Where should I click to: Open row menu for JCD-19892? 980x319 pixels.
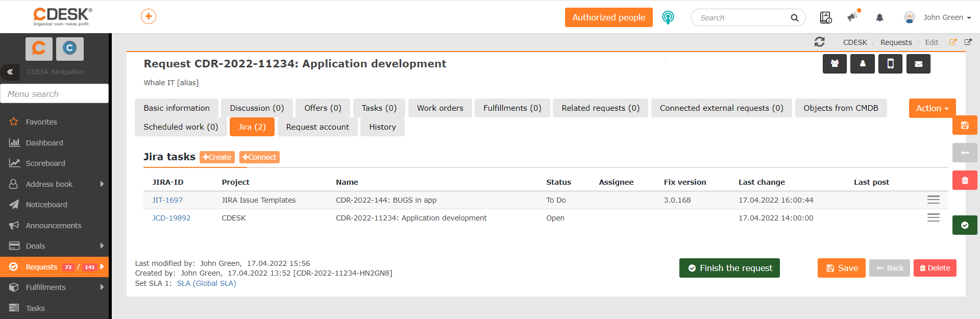pos(934,217)
